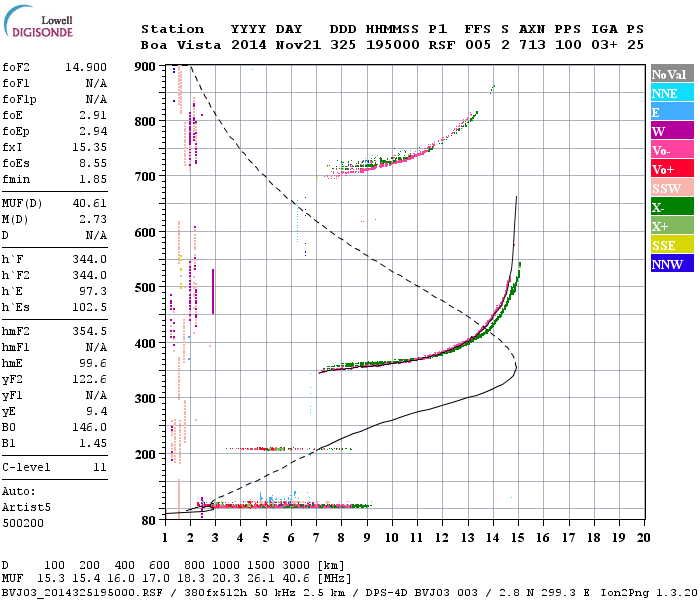Select the E blue legend swatch
The height and width of the screenshot is (600, 700).
coord(672,112)
